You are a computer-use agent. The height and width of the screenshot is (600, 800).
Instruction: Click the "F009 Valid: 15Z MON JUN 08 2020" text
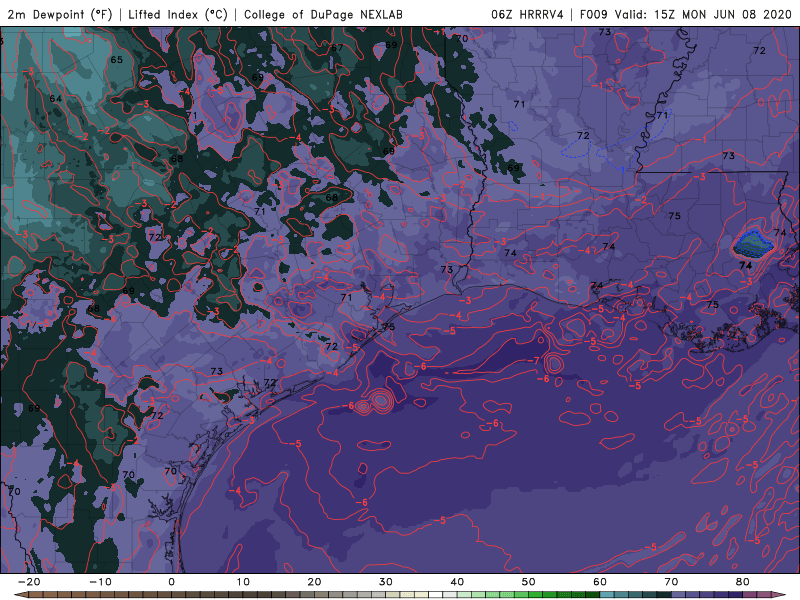[x=685, y=14]
